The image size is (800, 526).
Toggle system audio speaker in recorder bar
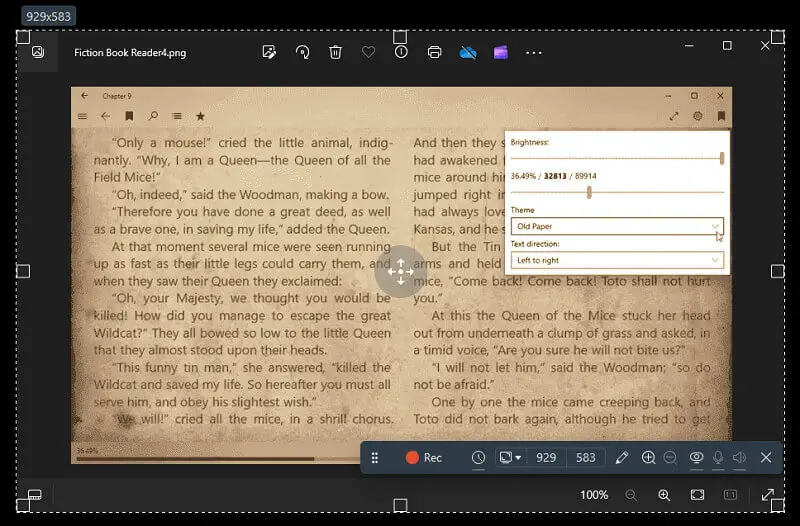[x=739, y=457]
